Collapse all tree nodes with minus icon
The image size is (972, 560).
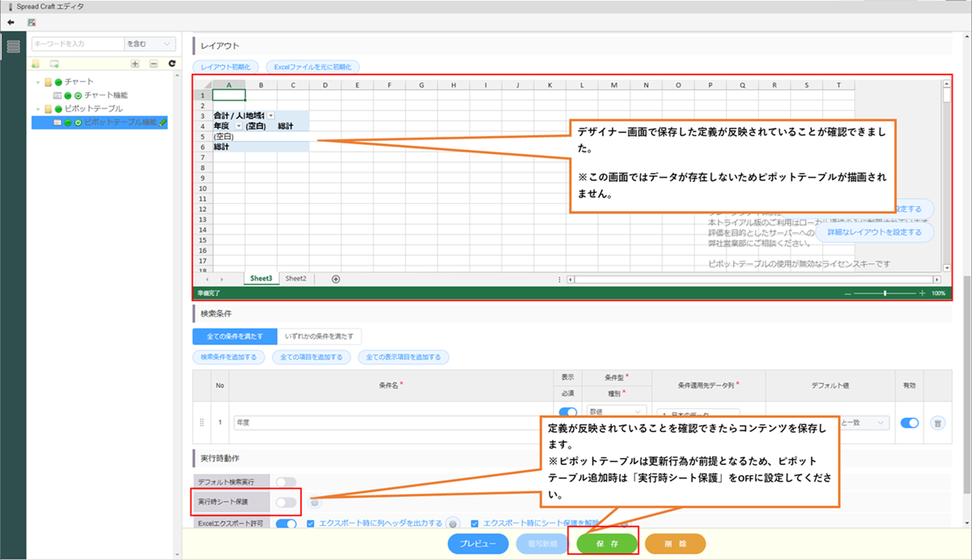(x=153, y=64)
